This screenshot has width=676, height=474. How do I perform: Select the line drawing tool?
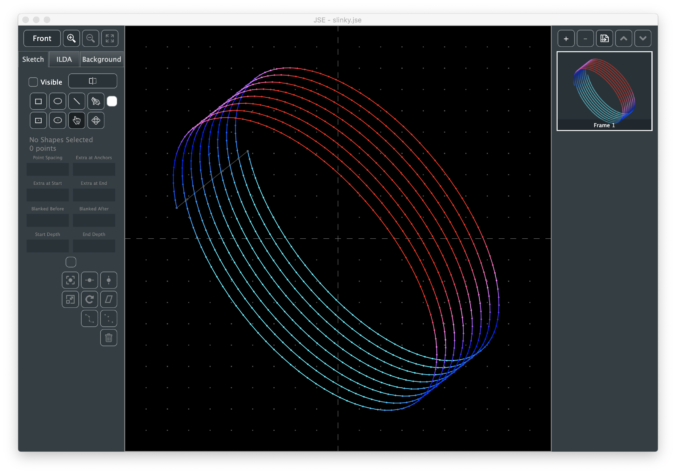point(77,101)
